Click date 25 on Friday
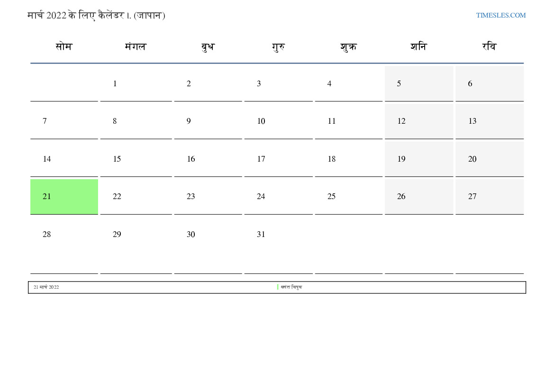 (331, 197)
